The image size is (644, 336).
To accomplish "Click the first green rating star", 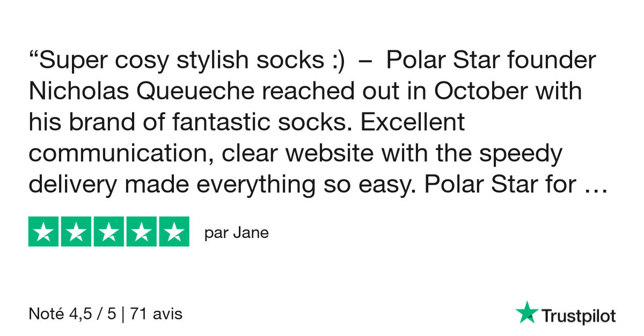I will coord(43,232).
